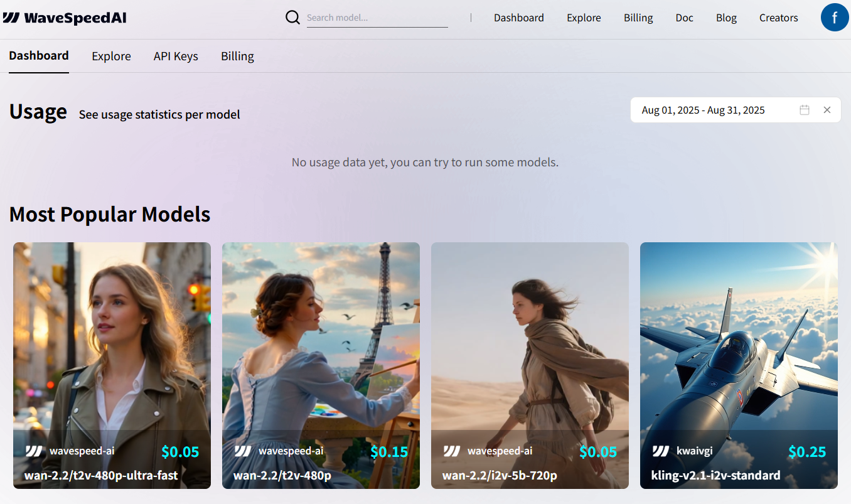The height and width of the screenshot is (504, 851).
Task: Open the date range Aug 01 - Aug 31 field
Action: click(x=736, y=110)
